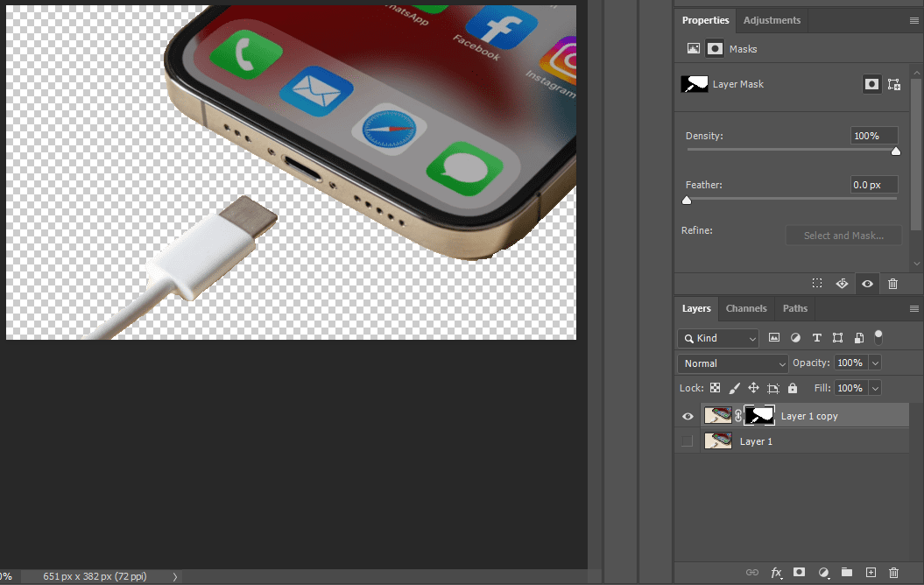Select Layer 1 copy by name
924x585 pixels.
809,416
